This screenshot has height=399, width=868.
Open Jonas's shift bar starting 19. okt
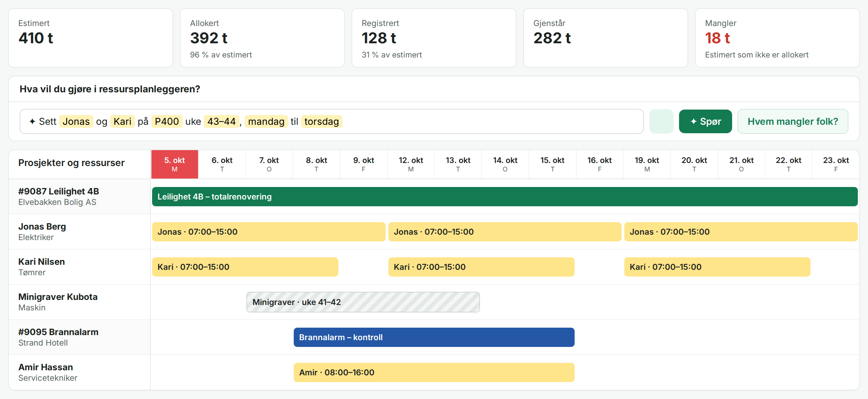pos(741,232)
